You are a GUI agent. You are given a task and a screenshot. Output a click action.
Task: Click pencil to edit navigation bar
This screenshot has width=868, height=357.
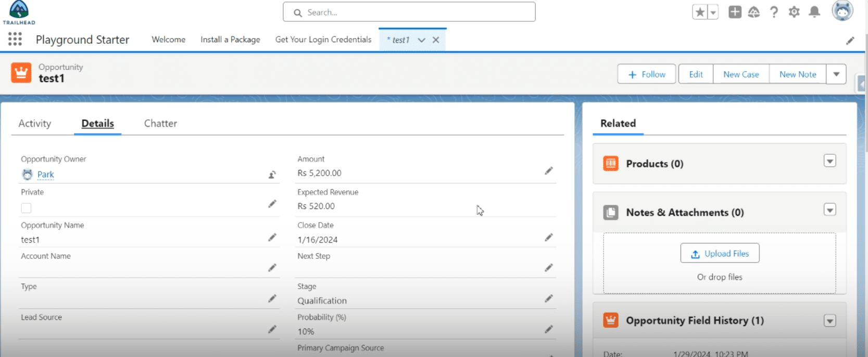tap(850, 41)
